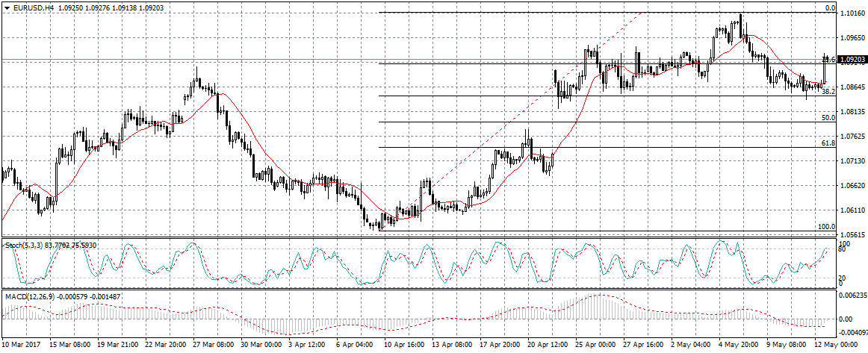Click the EURUSD,H4 chart title text
The width and height of the screenshot is (868, 353).
click(34, 7)
